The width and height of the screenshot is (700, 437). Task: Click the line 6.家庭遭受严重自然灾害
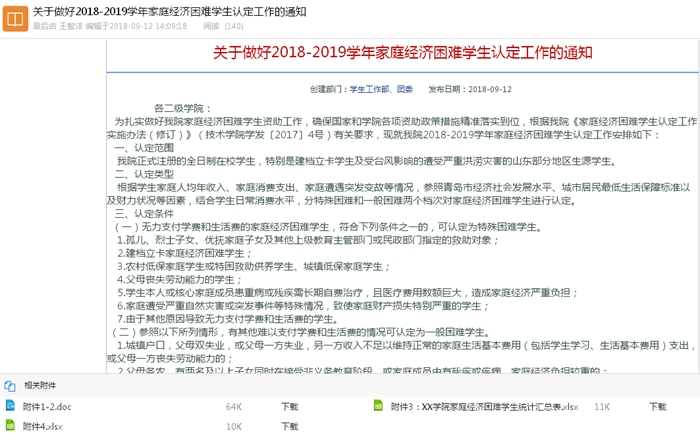tap(303, 306)
